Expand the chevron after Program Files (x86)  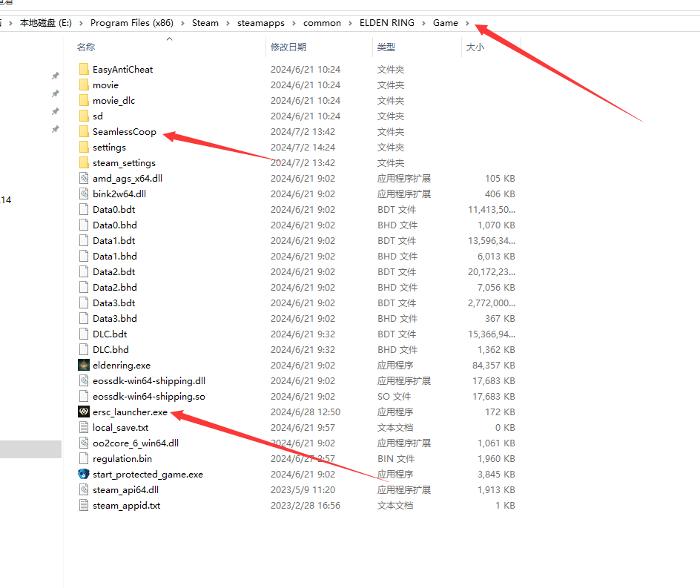coord(182,23)
